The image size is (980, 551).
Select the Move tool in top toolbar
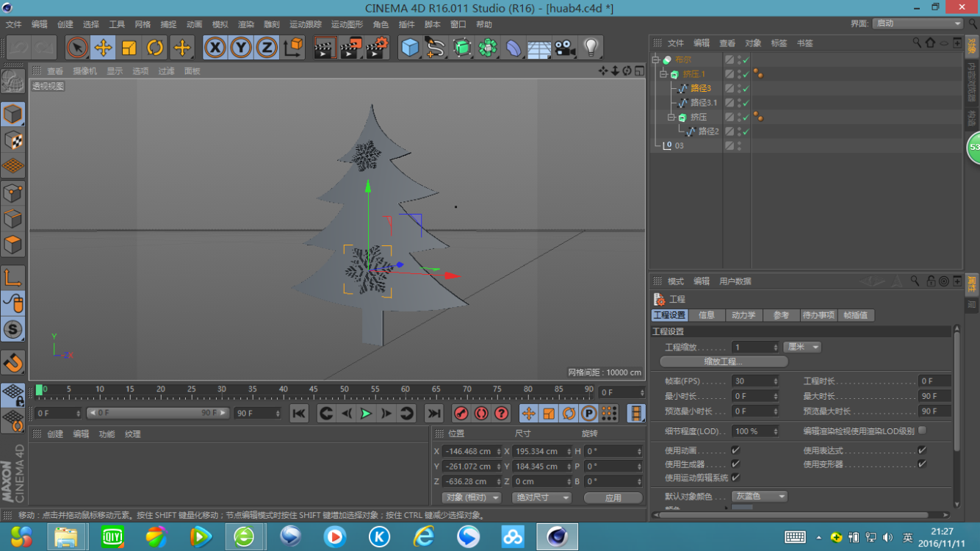(x=103, y=48)
